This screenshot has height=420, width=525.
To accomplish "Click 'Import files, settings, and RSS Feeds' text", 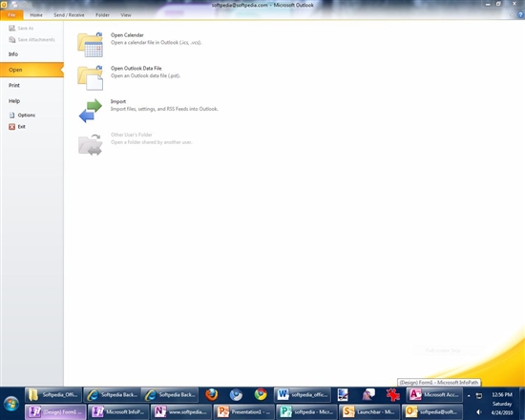I will coord(164,109).
